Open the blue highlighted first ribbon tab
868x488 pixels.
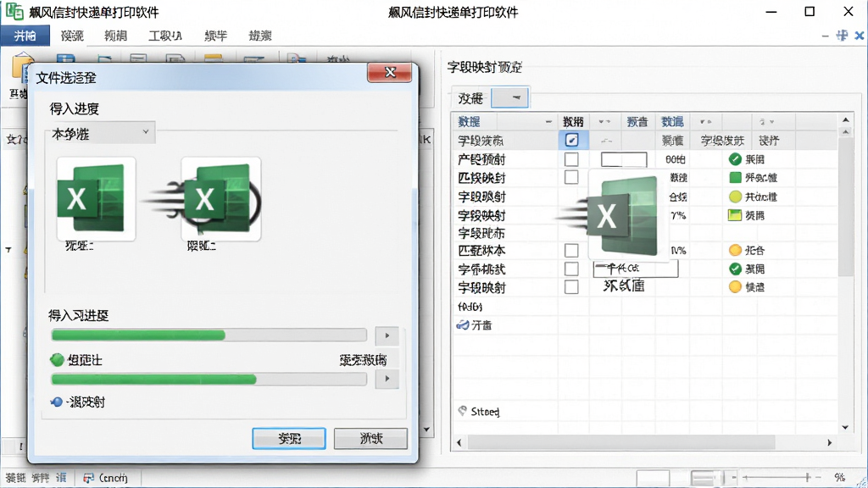[25, 36]
